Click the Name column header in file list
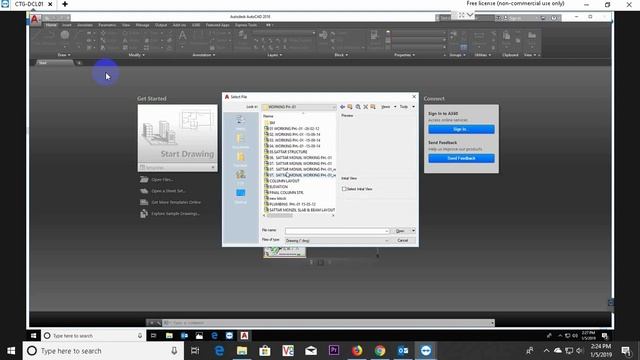 (268, 116)
